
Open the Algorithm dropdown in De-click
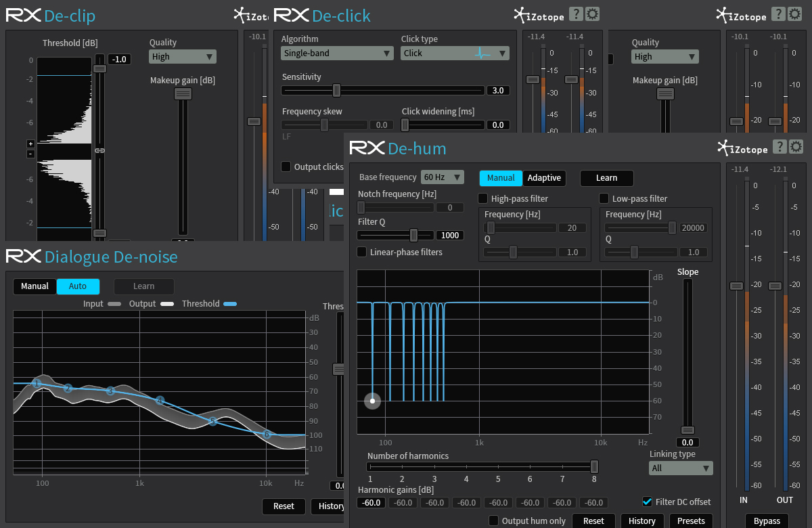coord(337,52)
